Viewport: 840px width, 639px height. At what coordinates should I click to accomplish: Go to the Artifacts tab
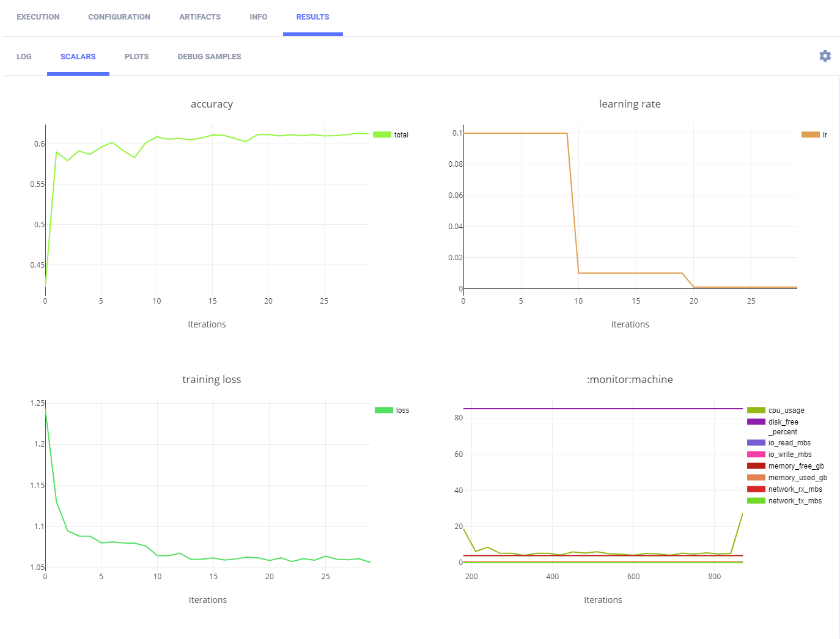coord(200,17)
